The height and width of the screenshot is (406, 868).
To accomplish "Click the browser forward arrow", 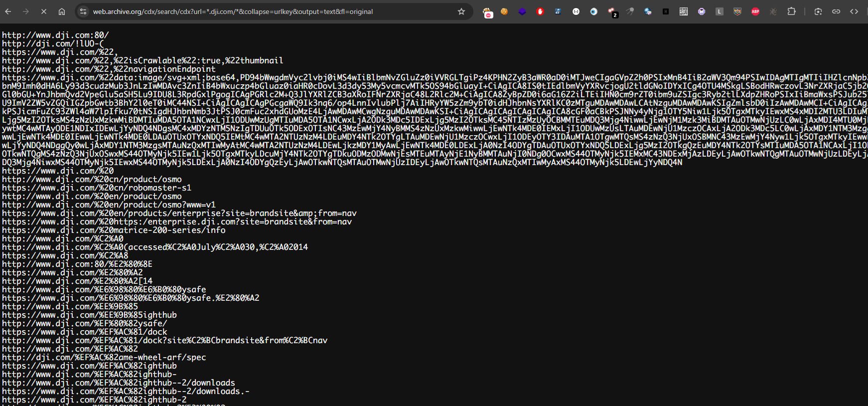I will pyautogui.click(x=26, y=11).
